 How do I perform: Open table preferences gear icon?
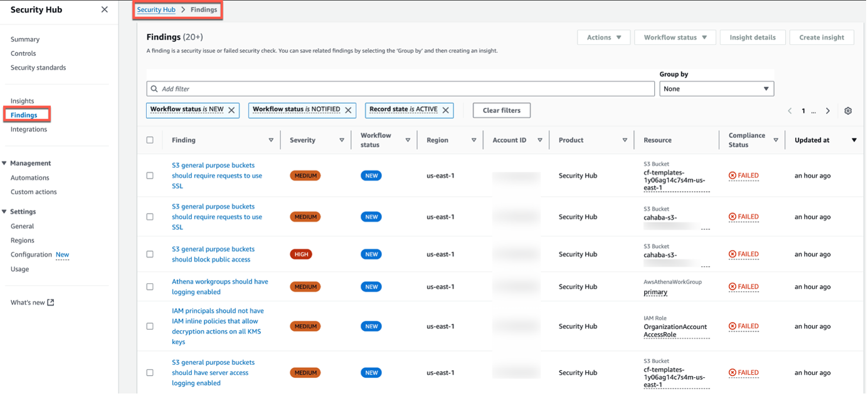(848, 110)
